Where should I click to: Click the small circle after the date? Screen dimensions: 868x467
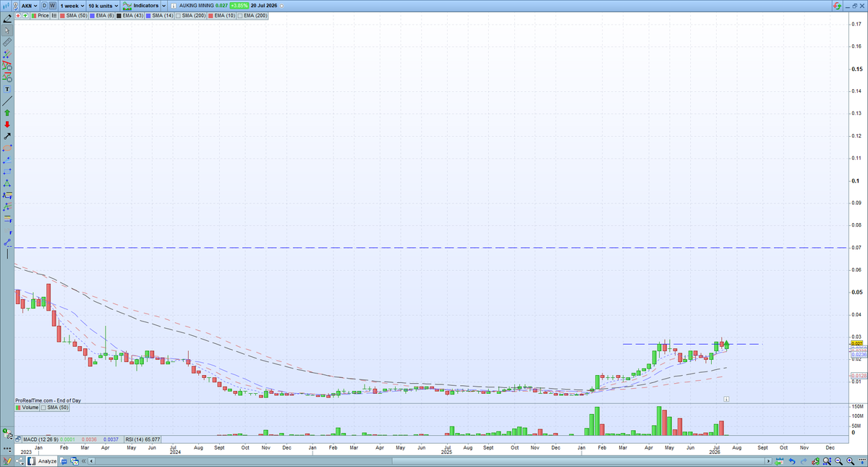281,6
